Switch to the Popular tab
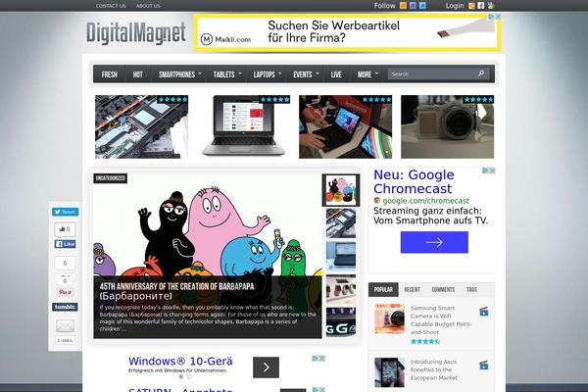Screen dimensions: 588x392 [383, 290]
